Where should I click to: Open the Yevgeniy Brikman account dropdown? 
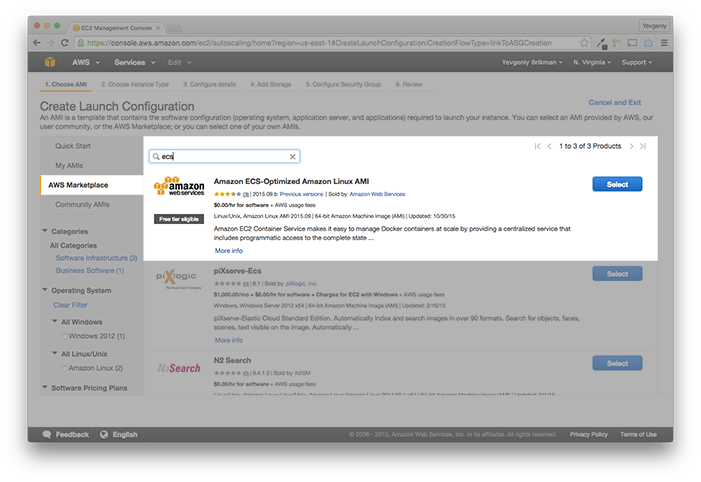coord(532,62)
